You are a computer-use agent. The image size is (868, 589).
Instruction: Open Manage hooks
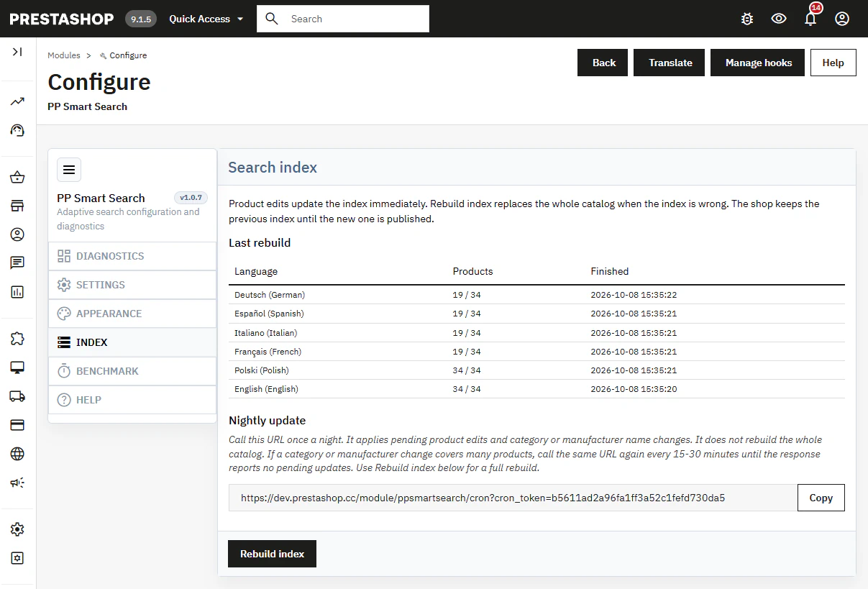click(757, 63)
